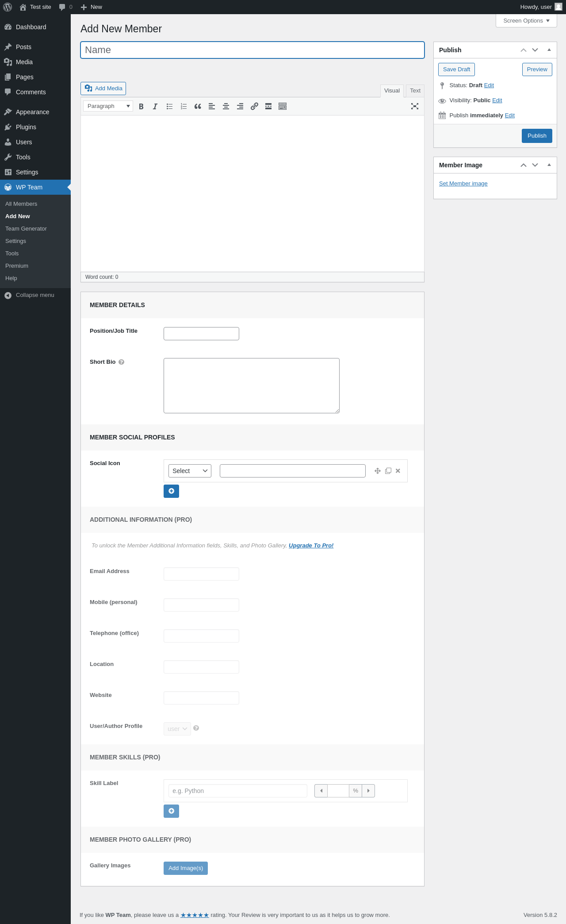Image resolution: width=566 pixels, height=924 pixels.
Task: Enable distraction-free fullscreen editor mode
Action: pos(415,106)
